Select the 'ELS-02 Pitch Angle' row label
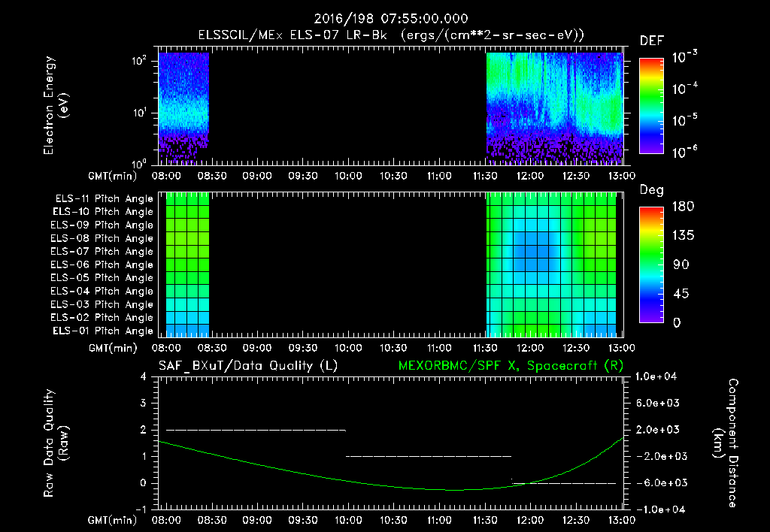 click(x=102, y=318)
